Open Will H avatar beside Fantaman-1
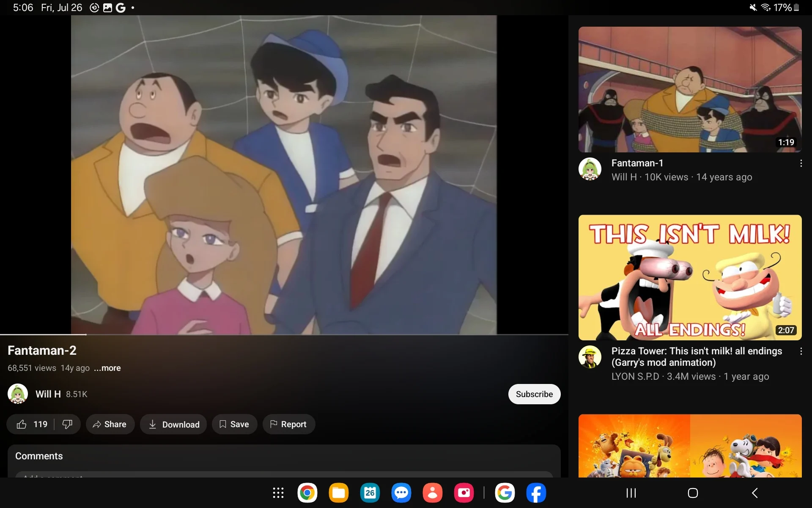The height and width of the screenshot is (508, 812). 590,169
